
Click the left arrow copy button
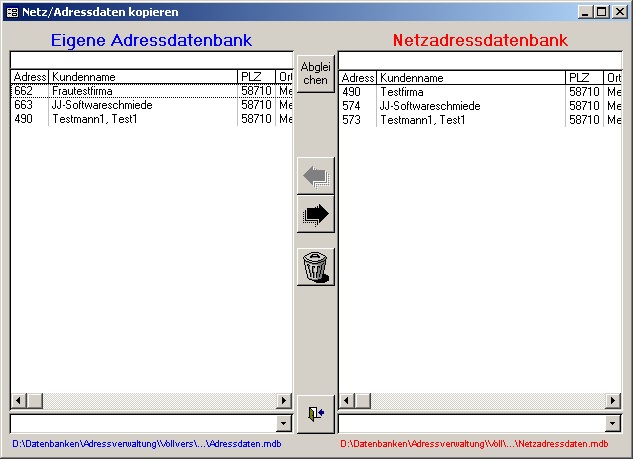(315, 176)
